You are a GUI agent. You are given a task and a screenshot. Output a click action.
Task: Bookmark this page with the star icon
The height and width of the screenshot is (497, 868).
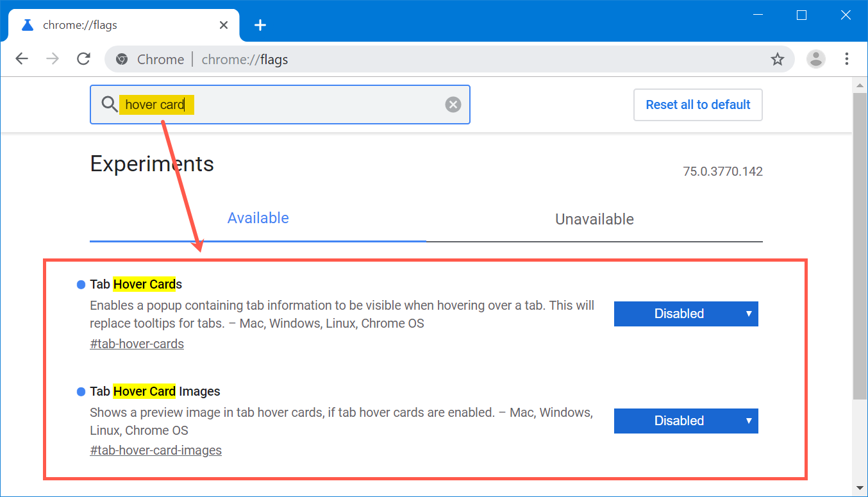(x=777, y=60)
